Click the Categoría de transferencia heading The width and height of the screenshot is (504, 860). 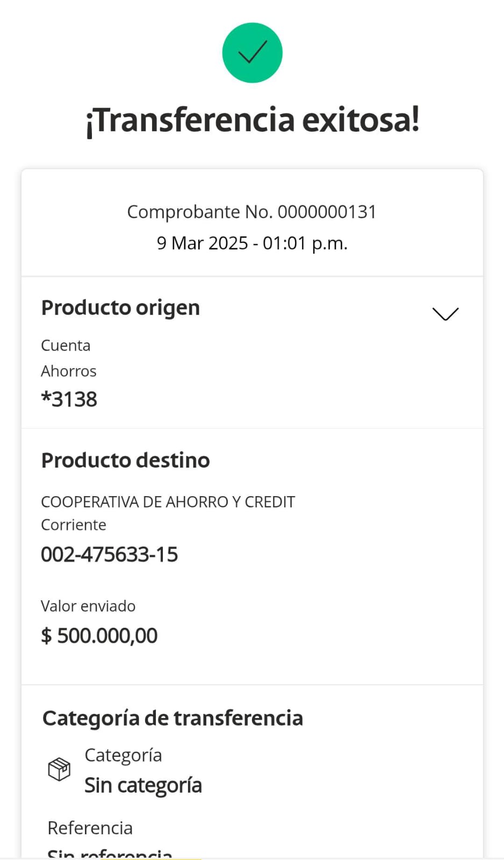[172, 718]
